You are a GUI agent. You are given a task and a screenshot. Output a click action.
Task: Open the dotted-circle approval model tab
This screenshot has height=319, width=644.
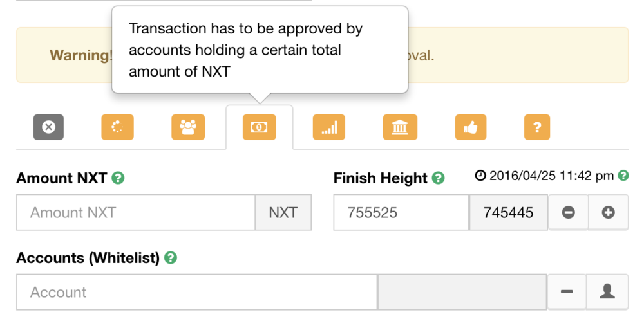pyautogui.click(x=117, y=127)
